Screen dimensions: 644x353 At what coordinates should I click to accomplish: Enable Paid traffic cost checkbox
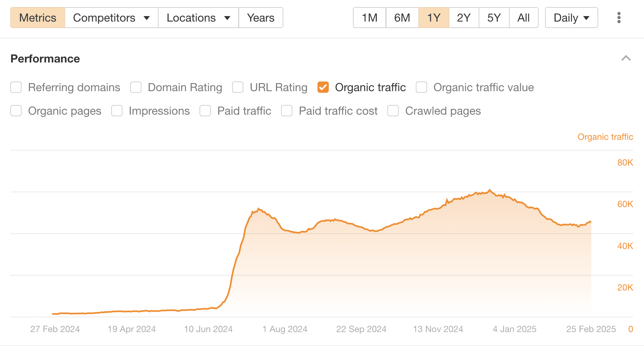click(x=287, y=111)
